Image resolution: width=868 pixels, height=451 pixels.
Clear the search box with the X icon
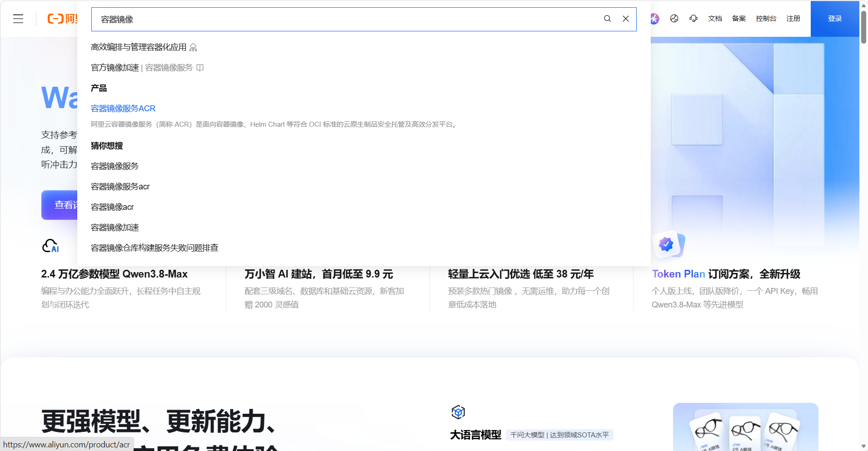tap(626, 19)
